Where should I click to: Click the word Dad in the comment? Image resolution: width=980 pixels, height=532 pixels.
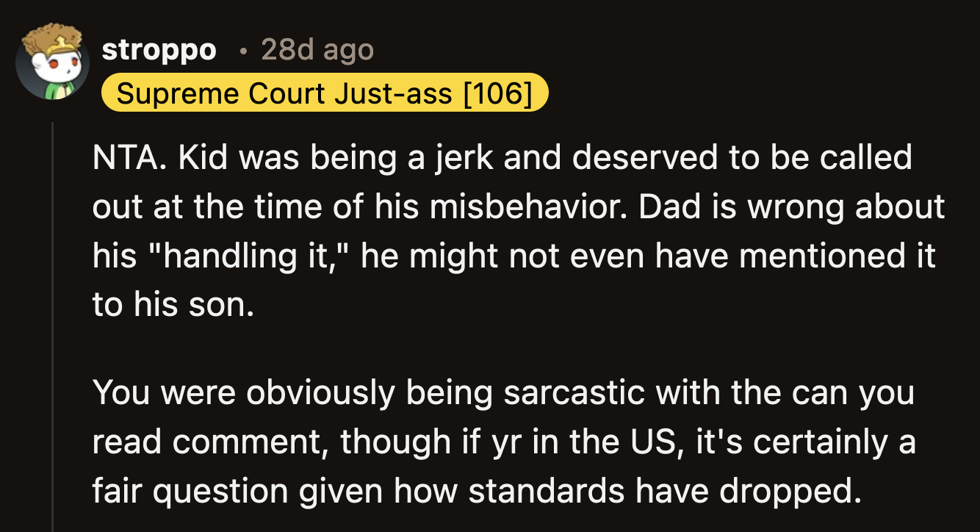pyautogui.click(x=664, y=206)
